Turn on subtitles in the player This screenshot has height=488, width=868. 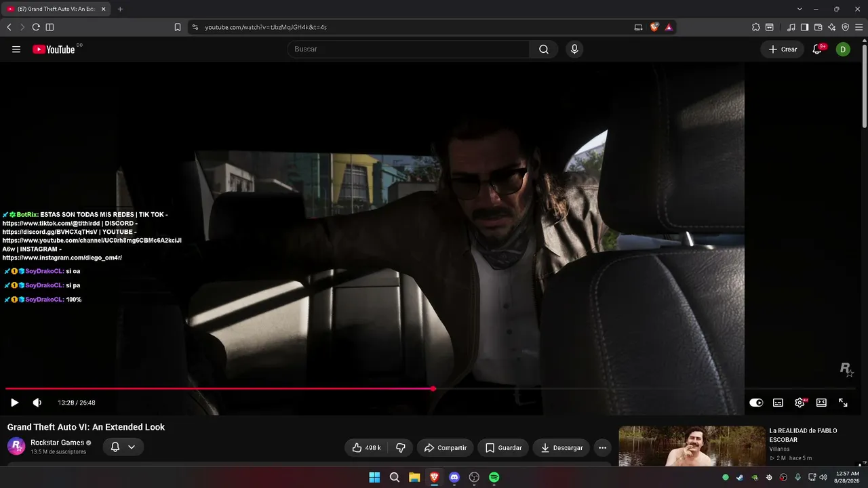778,403
